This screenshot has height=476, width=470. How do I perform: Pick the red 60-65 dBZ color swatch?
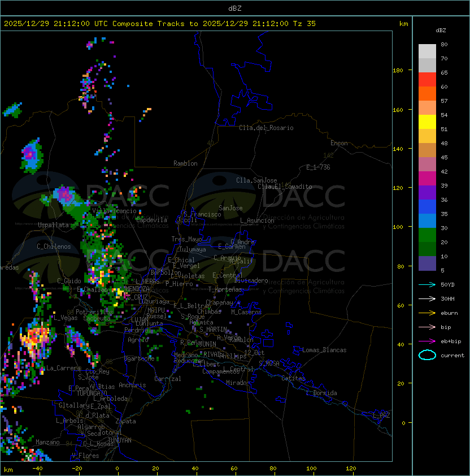point(427,79)
